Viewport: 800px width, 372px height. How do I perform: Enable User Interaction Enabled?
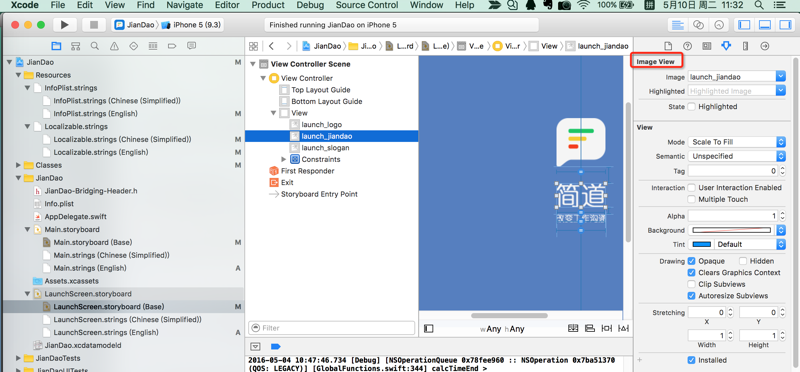[691, 188]
